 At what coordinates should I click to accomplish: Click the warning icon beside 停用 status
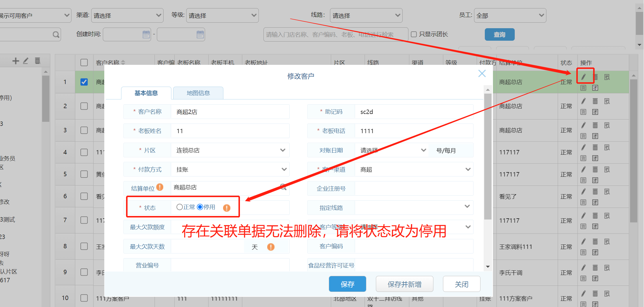[x=227, y=208]
